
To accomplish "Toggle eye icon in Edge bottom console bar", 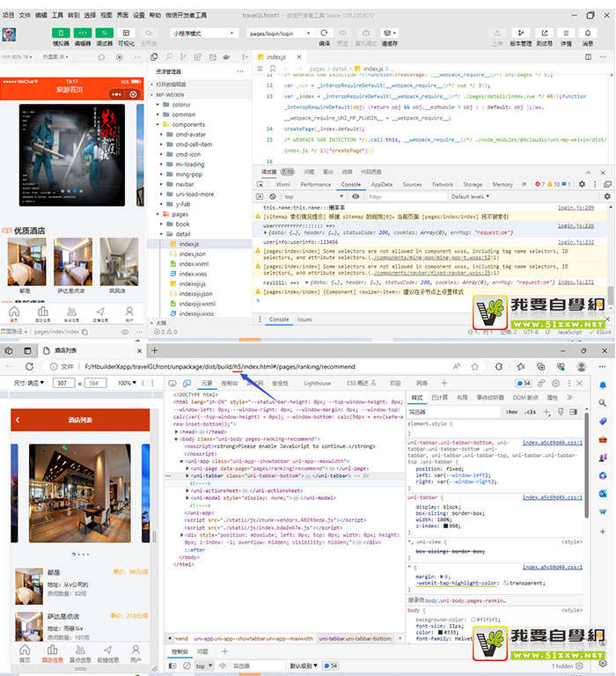I will [x=223, y=665].
